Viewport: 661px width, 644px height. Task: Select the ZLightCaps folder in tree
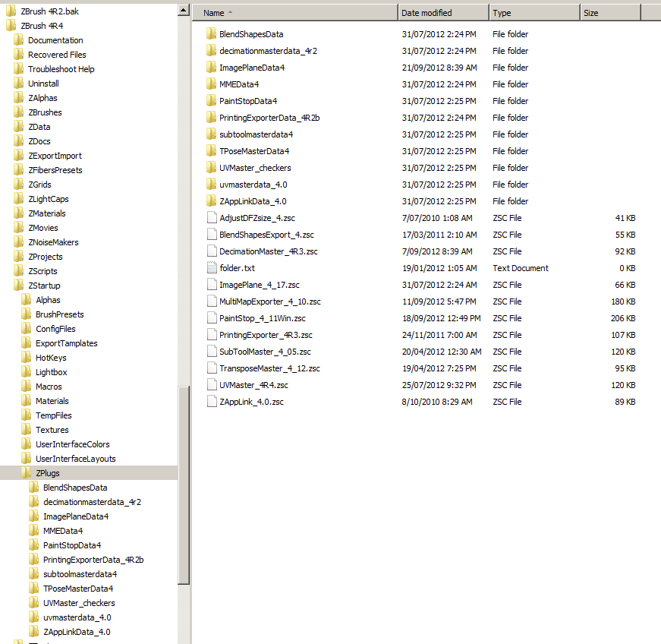tap(48, 199)
